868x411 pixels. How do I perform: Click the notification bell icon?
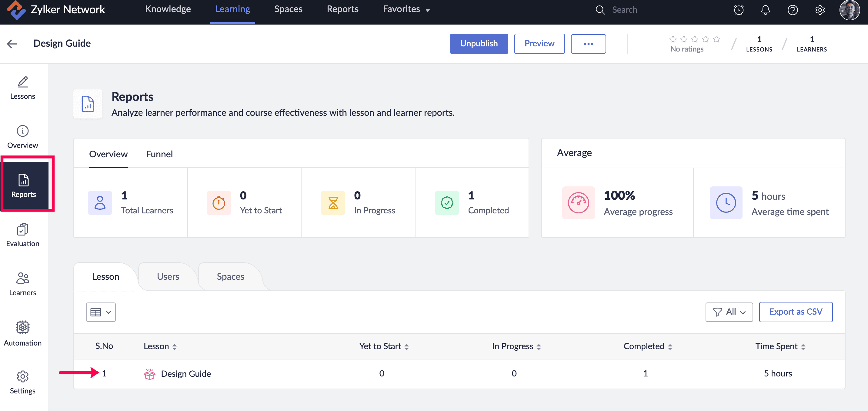coord(765,10)
